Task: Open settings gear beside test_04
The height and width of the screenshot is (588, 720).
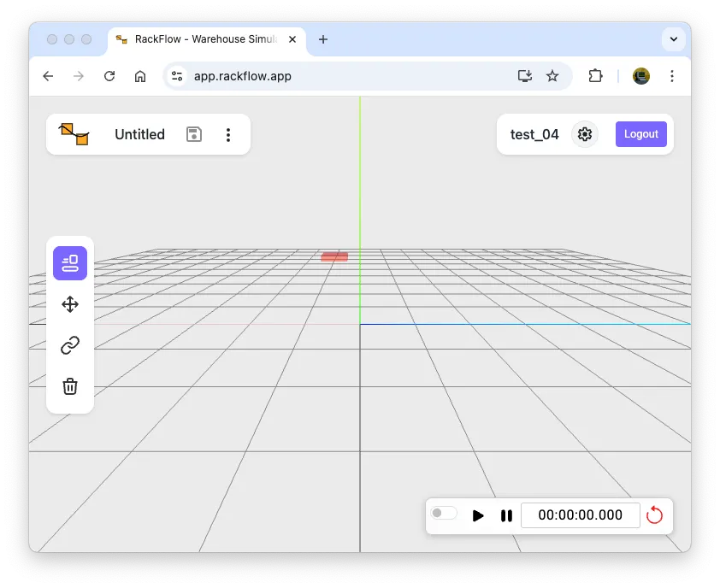Action: (x=584, y=134)
